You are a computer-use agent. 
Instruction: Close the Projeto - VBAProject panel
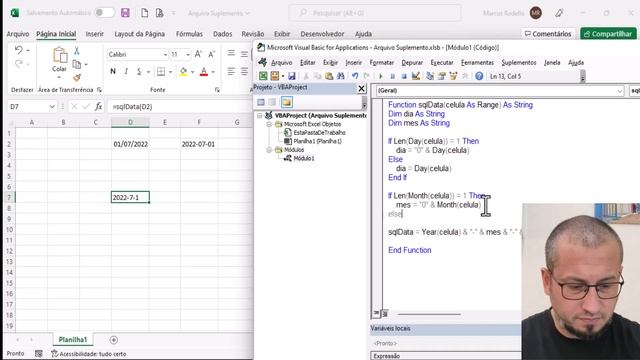[361, 88]
